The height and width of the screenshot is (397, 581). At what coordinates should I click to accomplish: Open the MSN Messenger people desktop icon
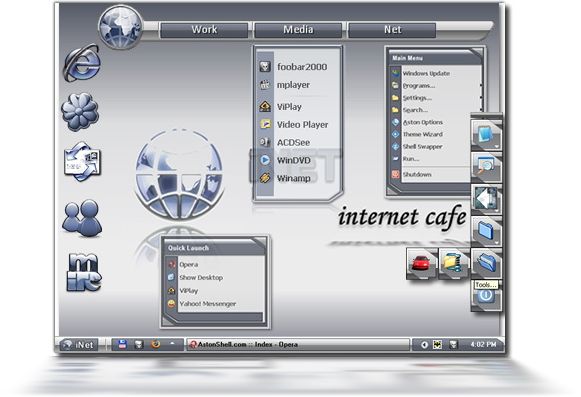82,219
